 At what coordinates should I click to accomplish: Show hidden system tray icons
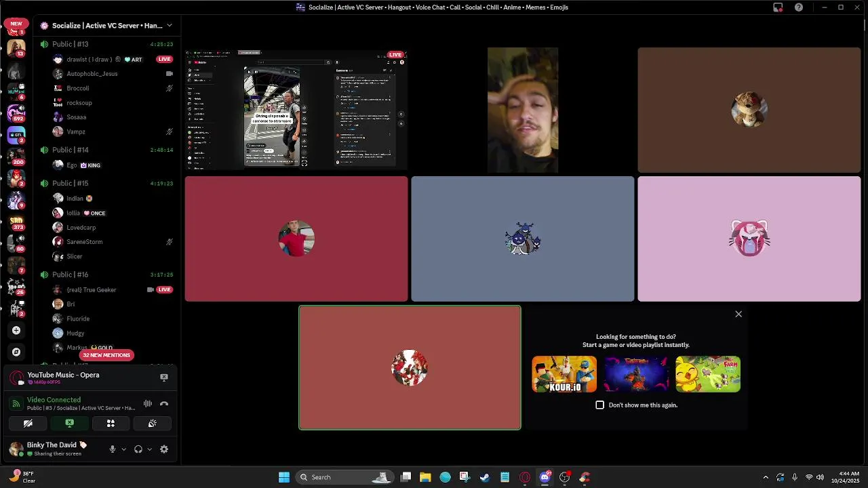(766, 477)
